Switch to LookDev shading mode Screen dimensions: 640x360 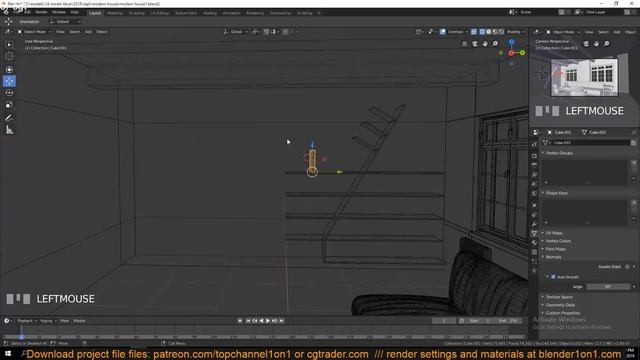coord(495,32)
